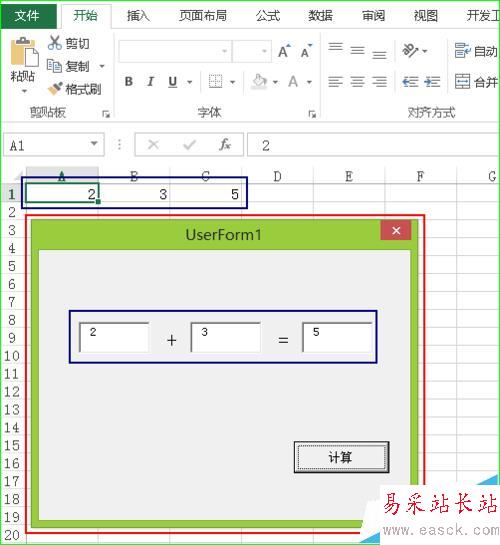
Task: Click the fill color bucket icon
Action: pos(259,82)
